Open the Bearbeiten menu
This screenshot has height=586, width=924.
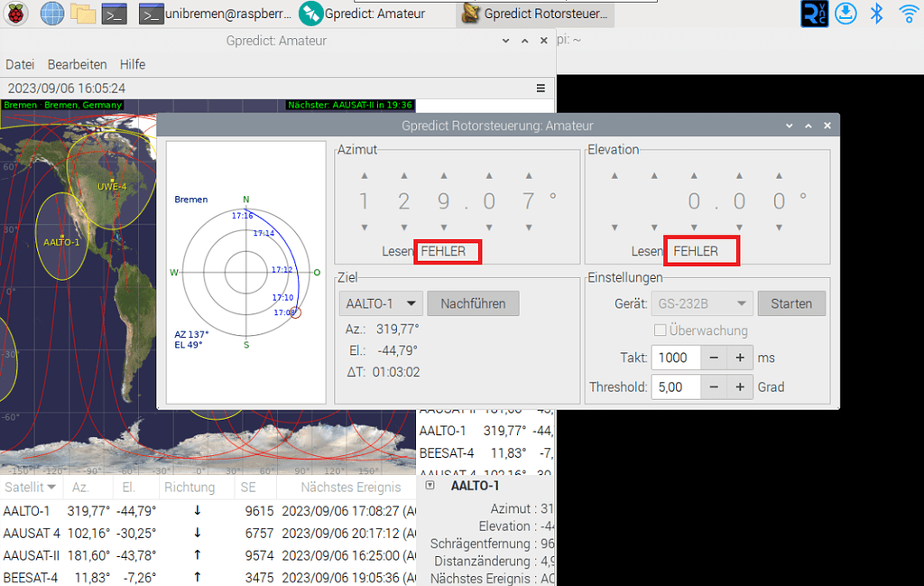click(74, 64)
